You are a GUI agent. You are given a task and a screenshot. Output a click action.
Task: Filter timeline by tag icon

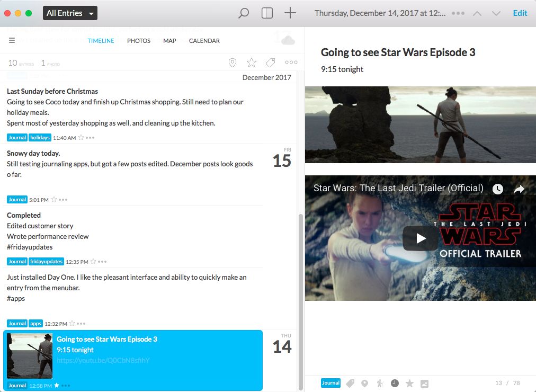pyautogui.click(x=270, y=63)
